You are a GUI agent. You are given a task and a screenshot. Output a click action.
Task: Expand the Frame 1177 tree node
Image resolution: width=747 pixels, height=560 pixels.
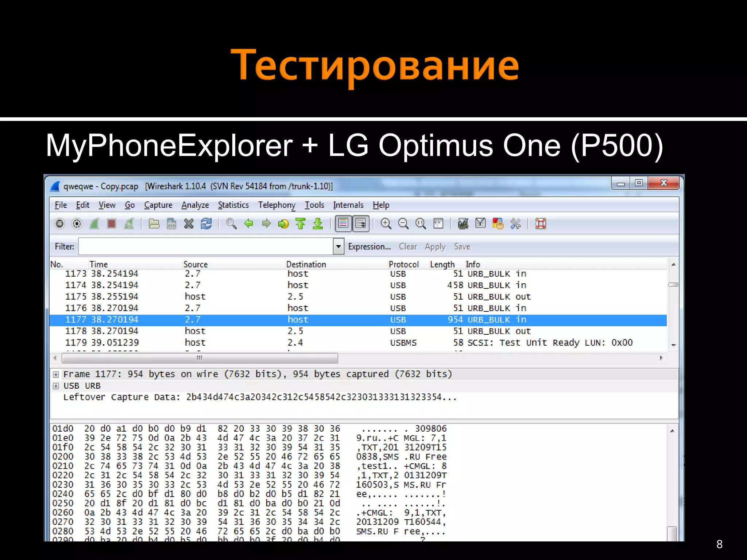point(56,374)
